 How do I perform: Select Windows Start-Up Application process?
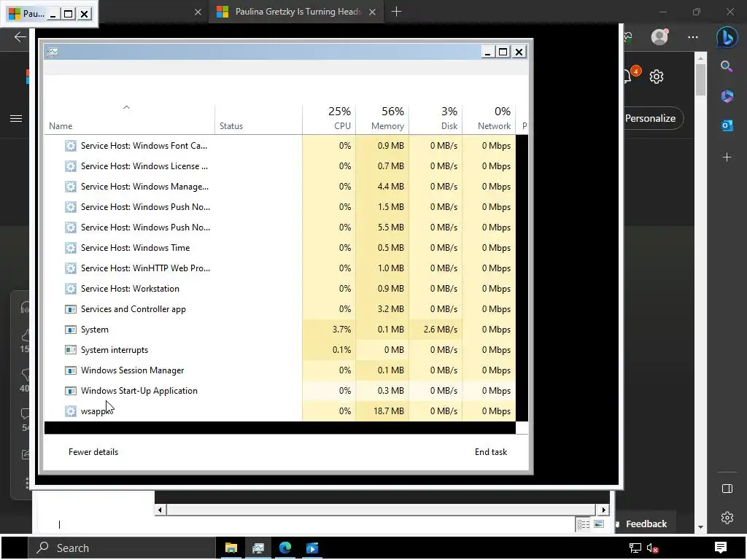[279, 391]
